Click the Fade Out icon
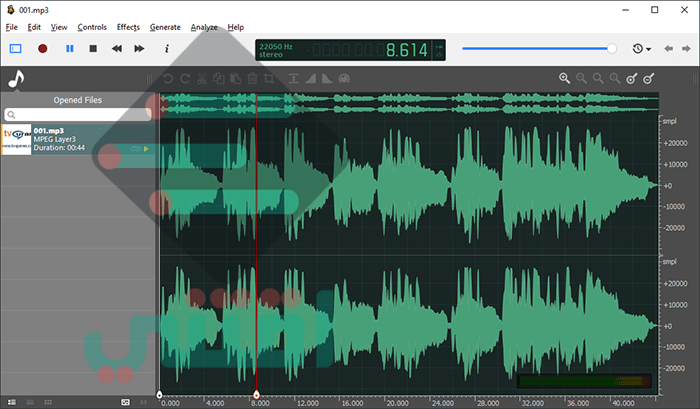The height and width of the screenshot is (409, 700). click(x=327, y=79)
